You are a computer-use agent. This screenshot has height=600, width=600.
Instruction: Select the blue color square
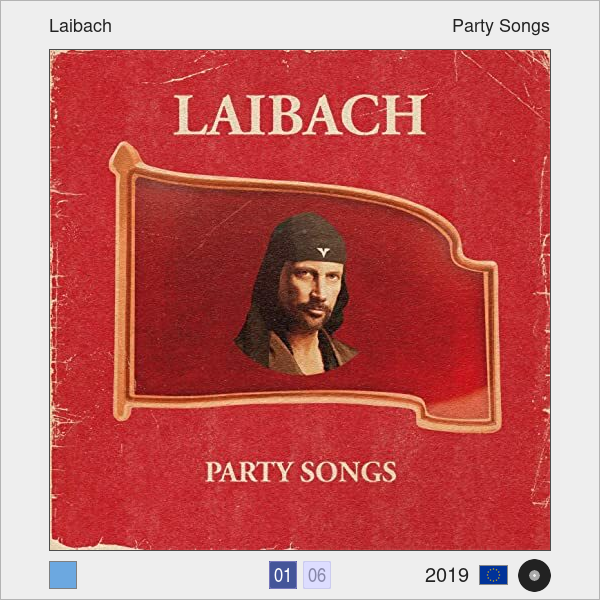click(63, 575)
